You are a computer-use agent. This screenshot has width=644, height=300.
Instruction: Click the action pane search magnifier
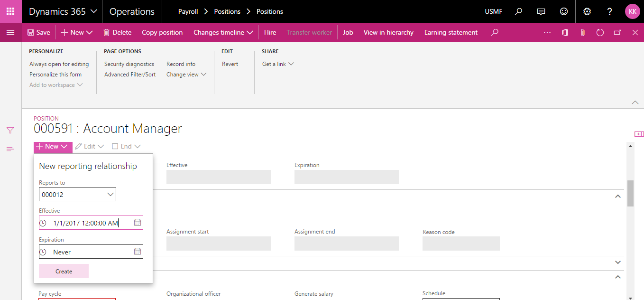pyautogui.click(x=495, y=32)
